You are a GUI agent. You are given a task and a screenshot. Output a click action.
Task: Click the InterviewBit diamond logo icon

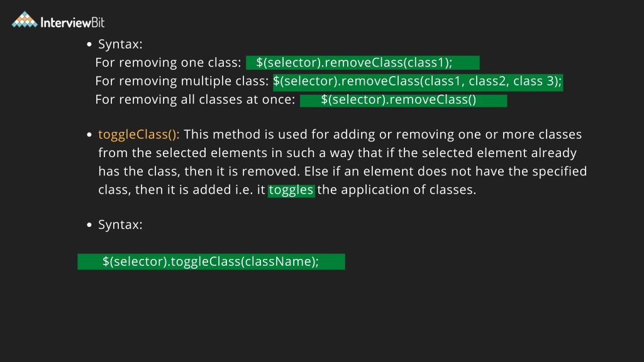[25, 19]
